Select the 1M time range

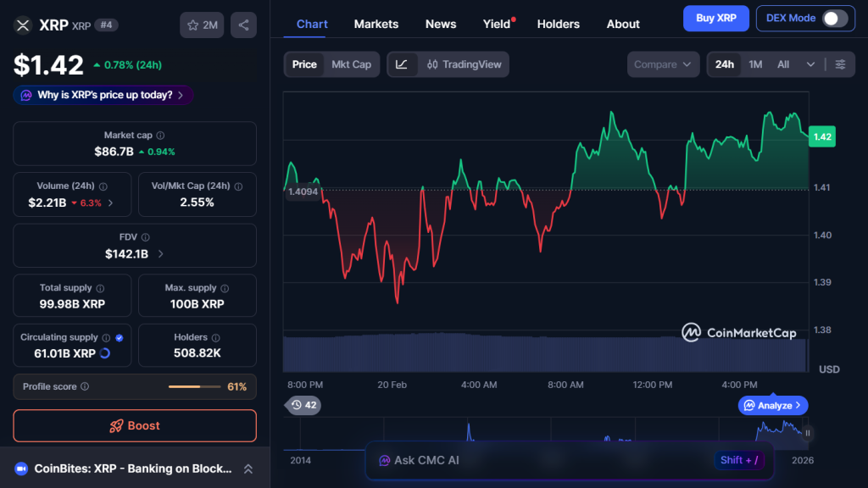tap(755, 64)
